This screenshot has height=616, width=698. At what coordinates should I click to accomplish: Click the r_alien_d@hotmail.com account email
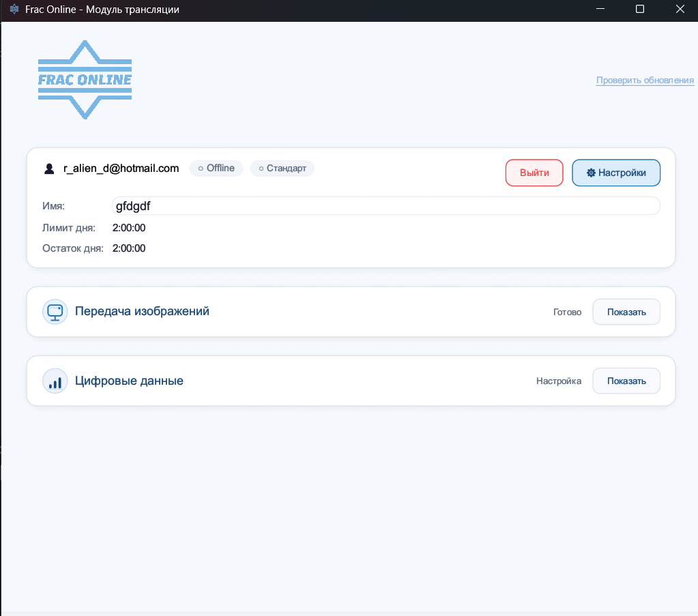[121, 168]
